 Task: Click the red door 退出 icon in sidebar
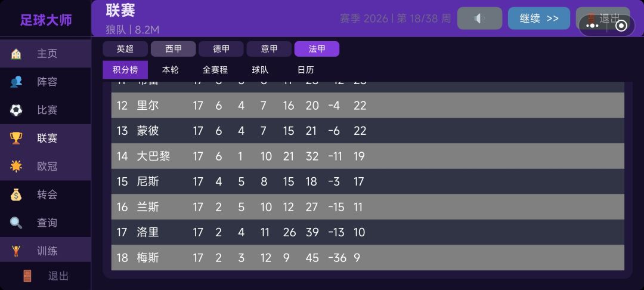pos(27,276)
